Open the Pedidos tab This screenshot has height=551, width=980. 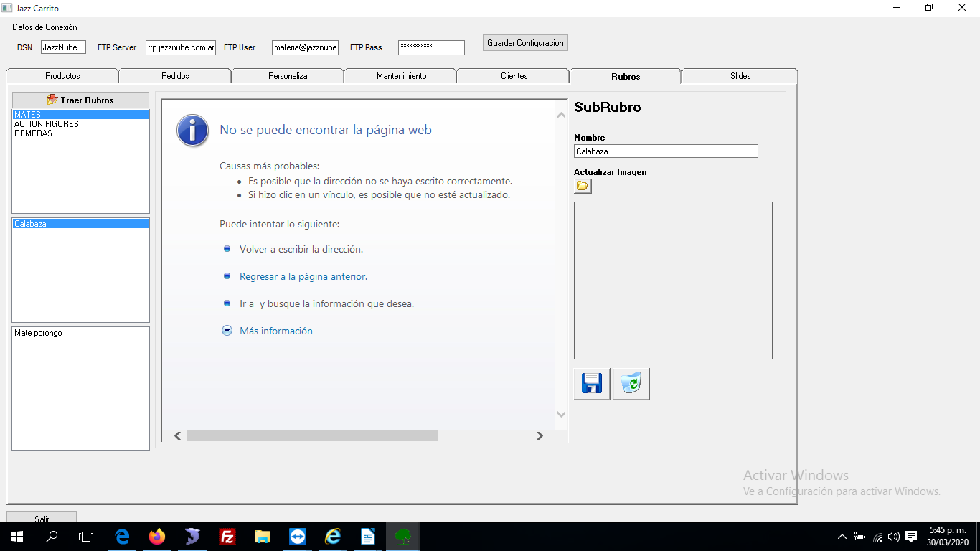coord(175,76)
